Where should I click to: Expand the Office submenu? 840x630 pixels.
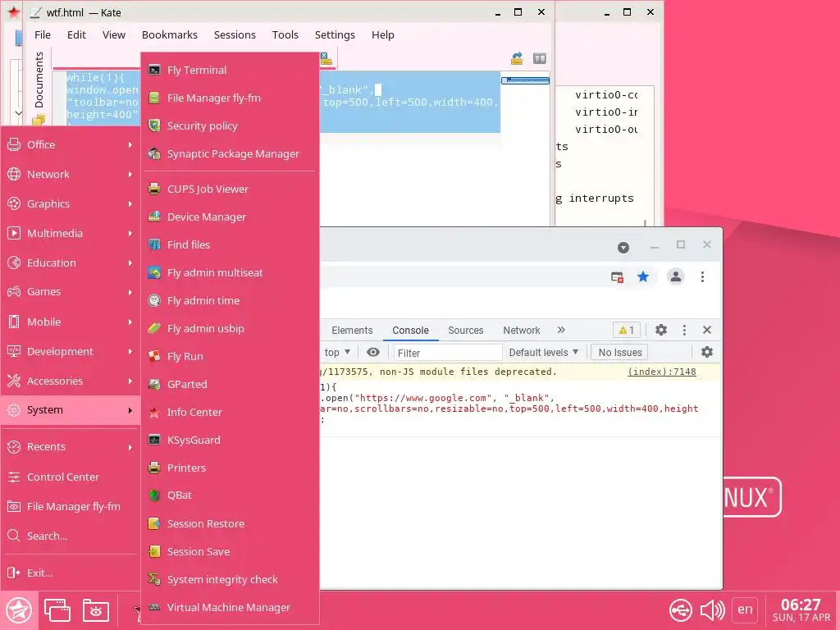pos(71,144)
